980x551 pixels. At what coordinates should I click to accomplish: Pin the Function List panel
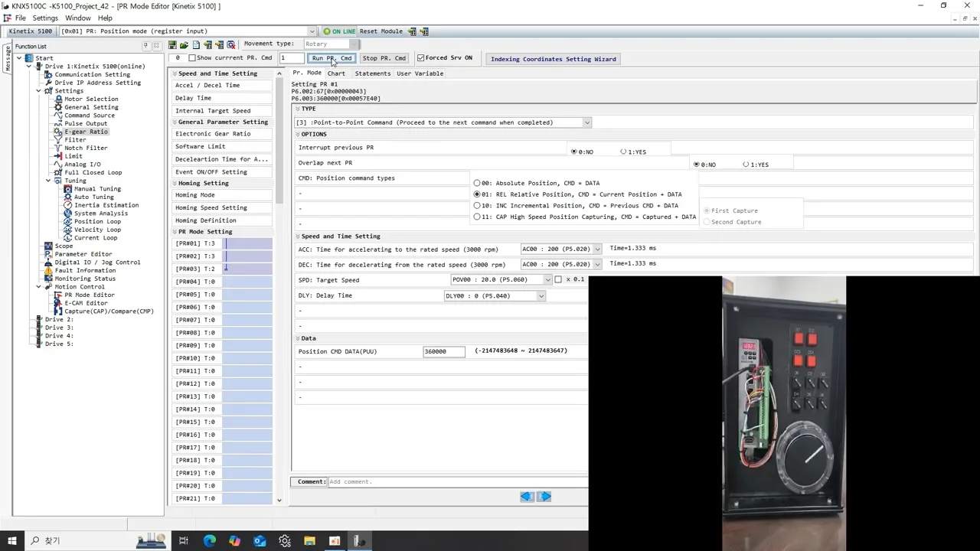pyautogui.click(x=145, y=46)
